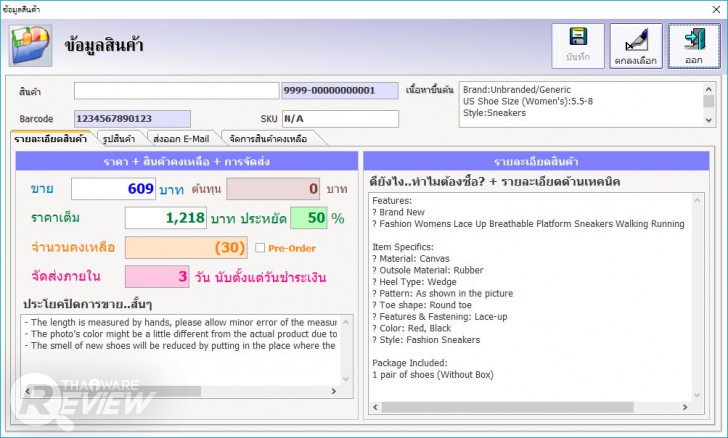This screenshot has width=728, height=438.
Task: Click the 'Pattern: As shown in the picture' line
Action: [442, 293]
